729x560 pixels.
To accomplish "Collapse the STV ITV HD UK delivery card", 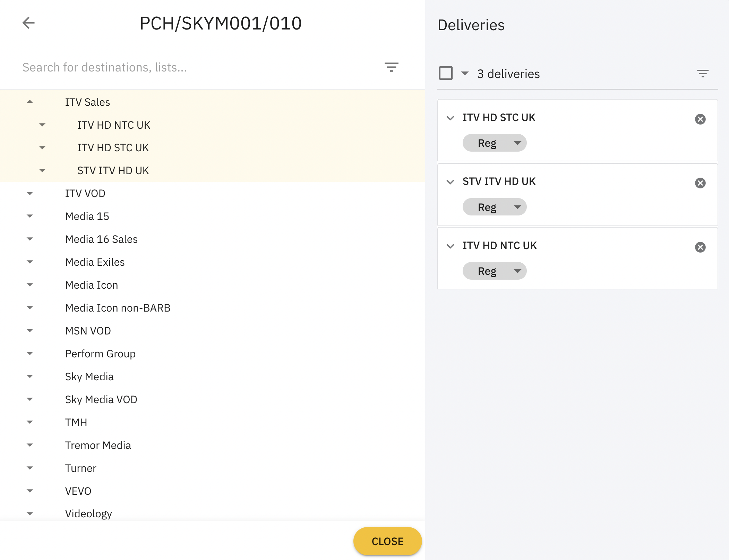I will pos(450,182).
